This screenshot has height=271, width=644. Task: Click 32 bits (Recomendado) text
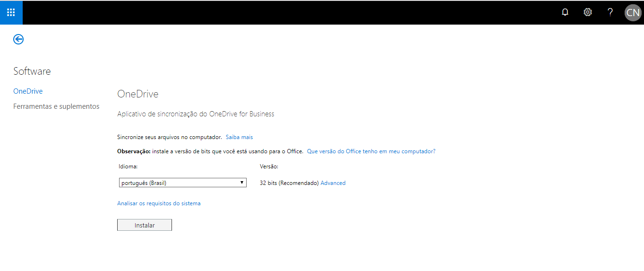pyautogui.click(x=289, y=183)
